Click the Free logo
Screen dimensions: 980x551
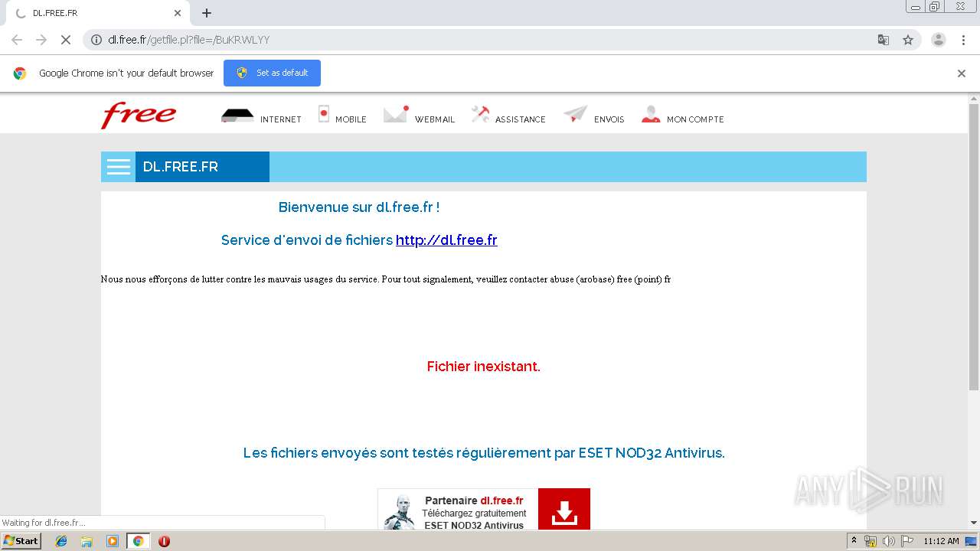click(x=139, y=116)
